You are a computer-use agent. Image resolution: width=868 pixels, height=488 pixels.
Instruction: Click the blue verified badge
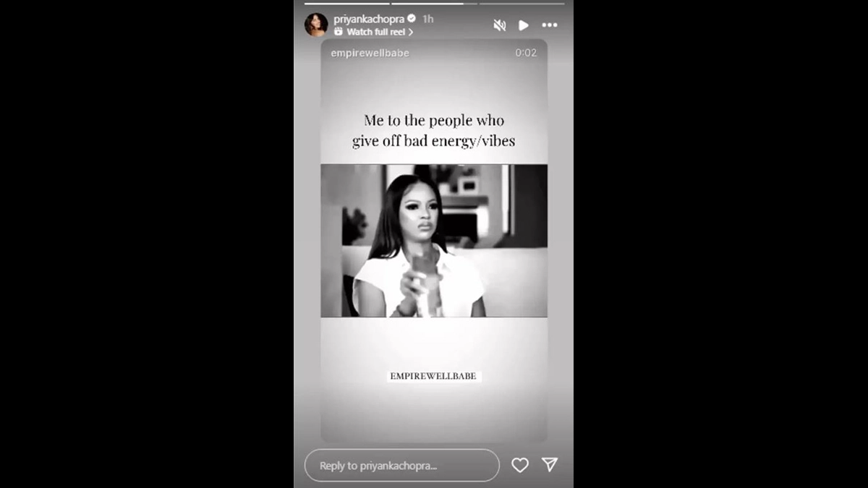(x=412, y=19)
